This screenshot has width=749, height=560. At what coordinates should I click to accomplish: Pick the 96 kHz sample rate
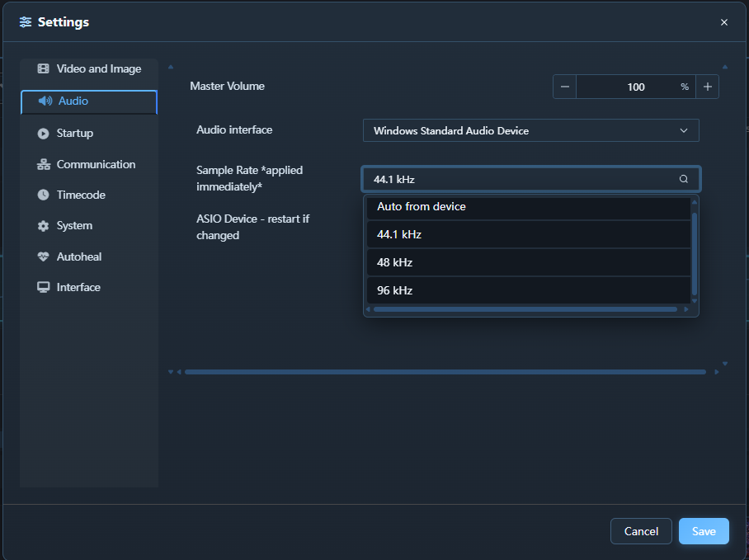tap(528, 290)
